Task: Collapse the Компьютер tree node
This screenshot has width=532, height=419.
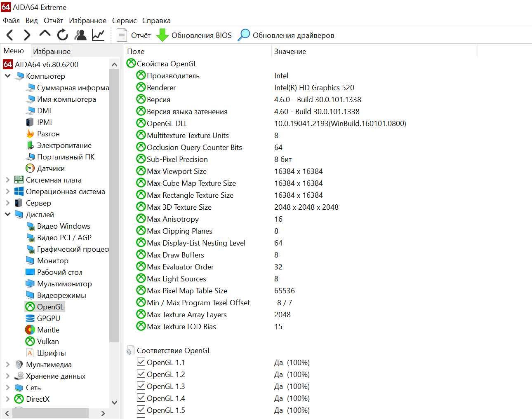Action: click(x=7, y=76)
